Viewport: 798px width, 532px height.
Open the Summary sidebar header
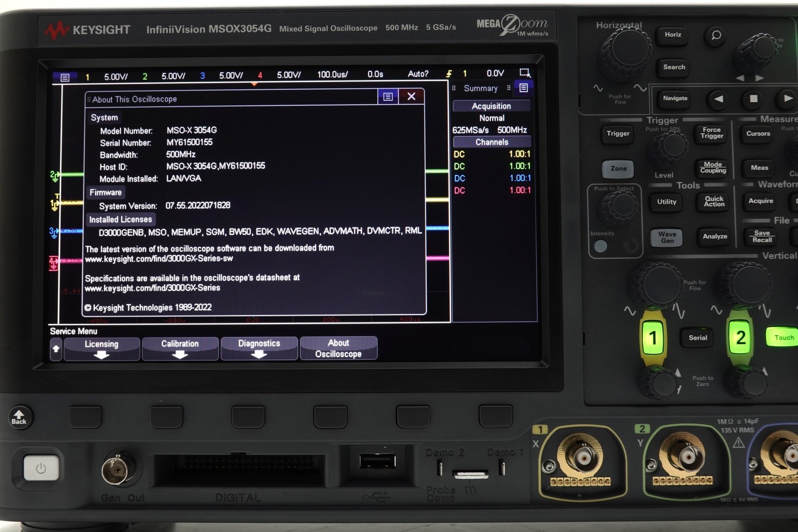(x=481, y=88)
